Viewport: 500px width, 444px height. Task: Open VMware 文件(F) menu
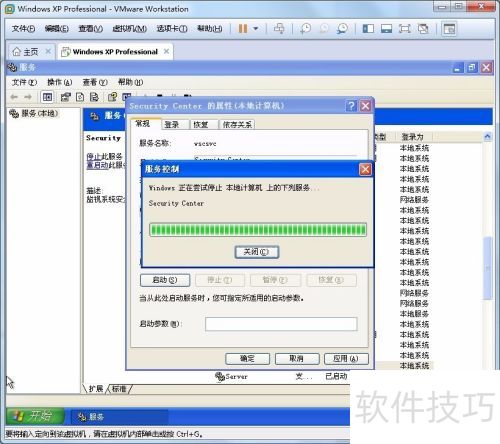pos(23,29)
